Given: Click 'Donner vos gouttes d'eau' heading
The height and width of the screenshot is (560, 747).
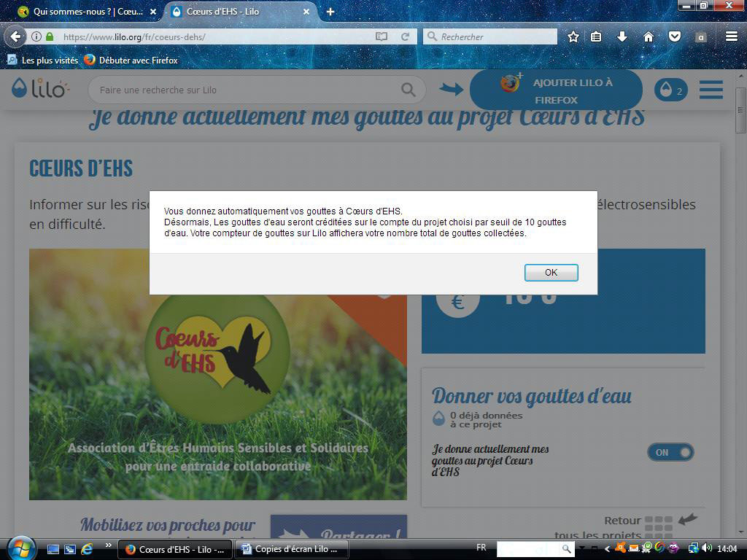Looking at the screenshot, I should pyautogui.click(x=532, y=396).
